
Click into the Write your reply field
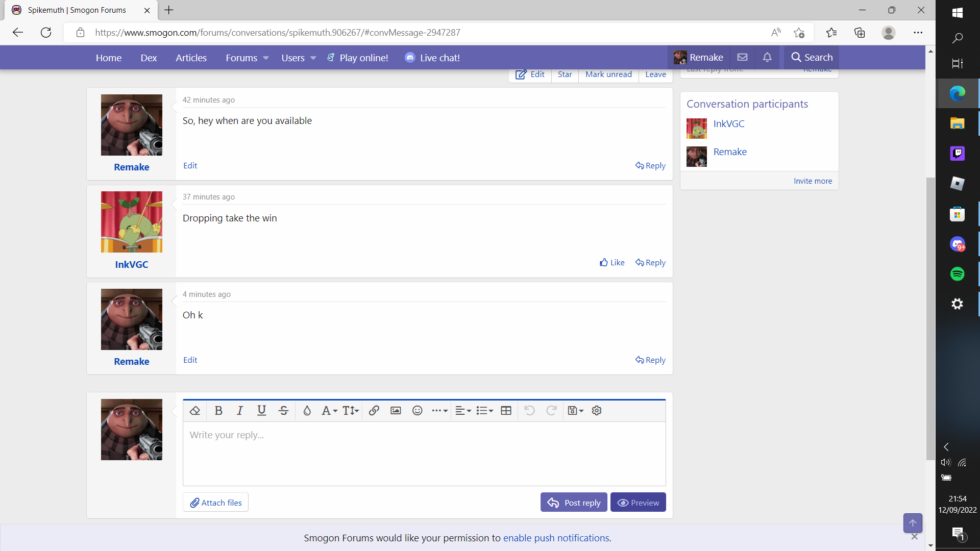coord(424,454)
